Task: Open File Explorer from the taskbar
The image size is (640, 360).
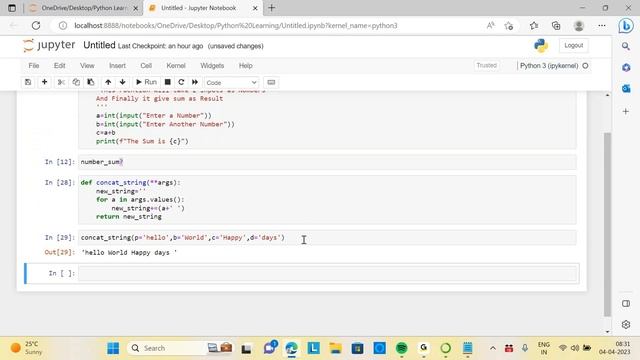Action: point(336,348)
